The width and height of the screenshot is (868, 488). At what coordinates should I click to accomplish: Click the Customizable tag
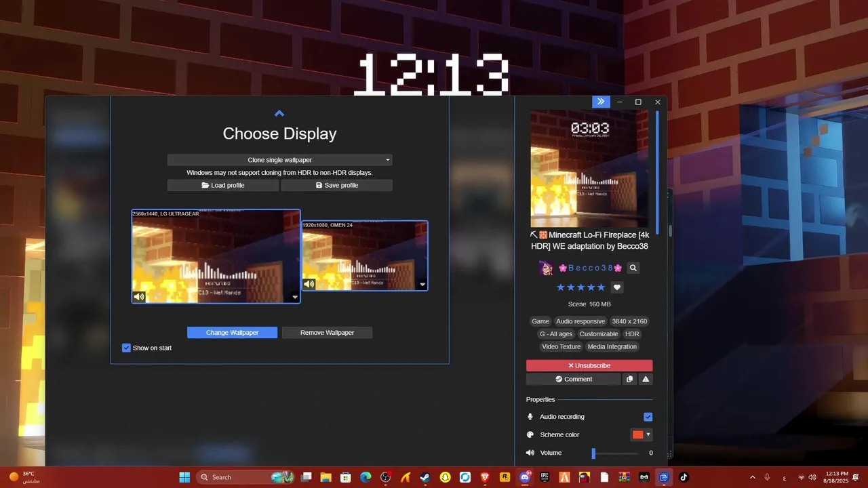pos(599,334)
